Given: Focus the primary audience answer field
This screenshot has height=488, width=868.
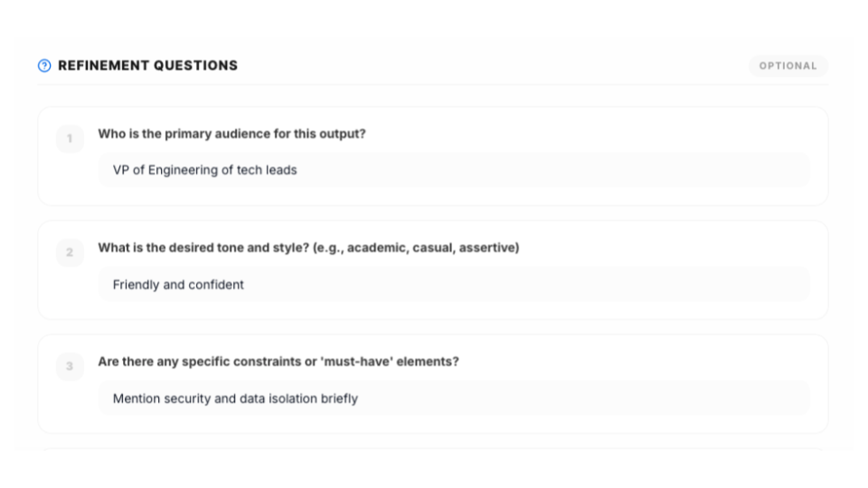Looking at the screenshot, I should coord(542,170).
